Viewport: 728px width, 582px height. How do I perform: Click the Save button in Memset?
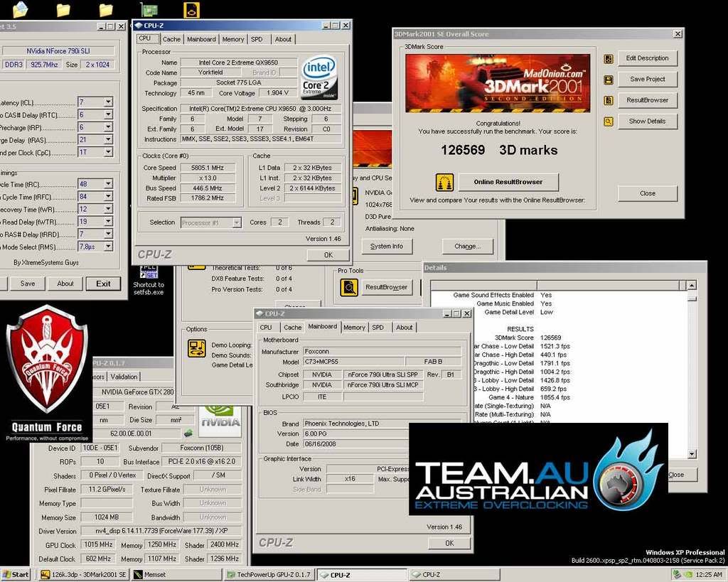click(x=28, y=284)
